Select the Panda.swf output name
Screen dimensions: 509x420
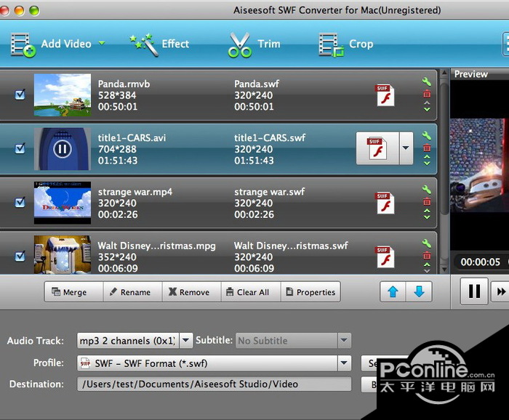click(257, 84)
